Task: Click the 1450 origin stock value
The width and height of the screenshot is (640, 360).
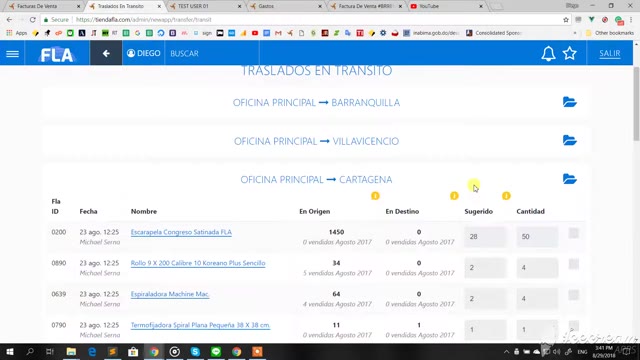Action: (x=336, y=232)
